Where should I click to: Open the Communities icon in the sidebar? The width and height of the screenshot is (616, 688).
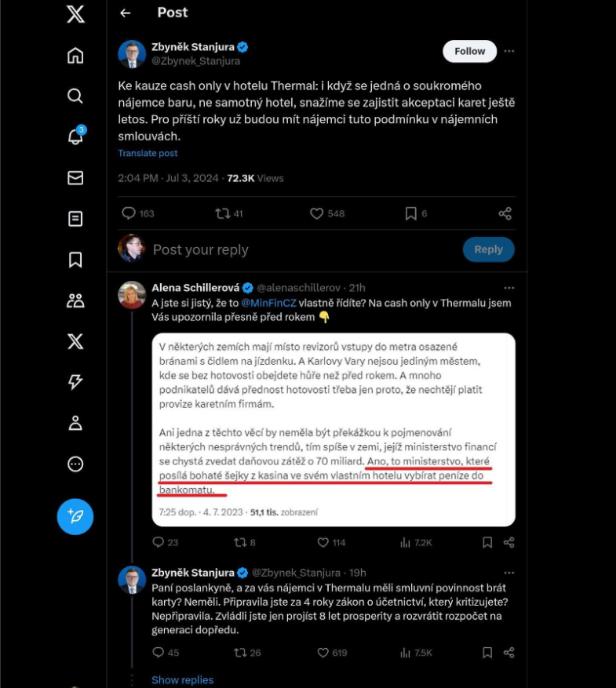pyautogui.click(x=75, y=300)
